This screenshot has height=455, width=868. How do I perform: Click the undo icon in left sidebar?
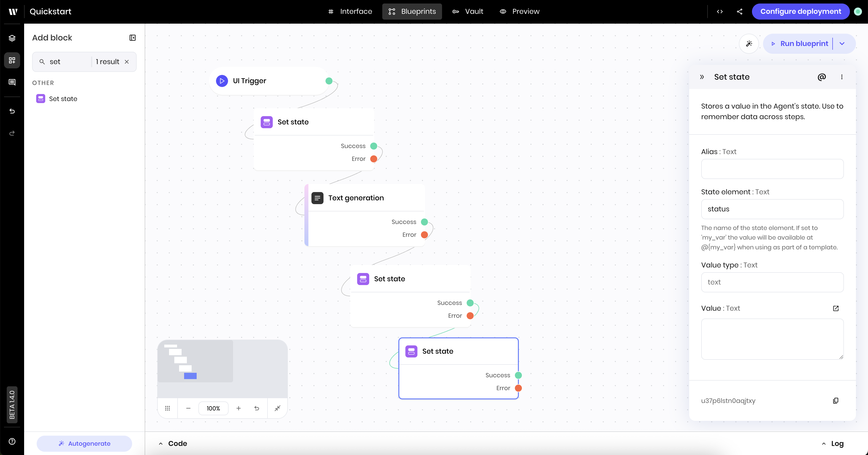(x=12, y=111)
